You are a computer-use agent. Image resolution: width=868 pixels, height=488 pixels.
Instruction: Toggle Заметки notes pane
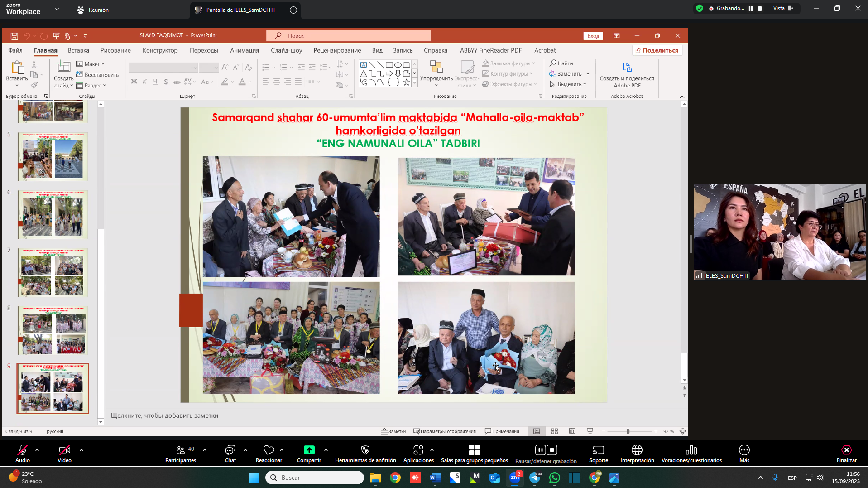pyautogui.click(x=393, y=431)
